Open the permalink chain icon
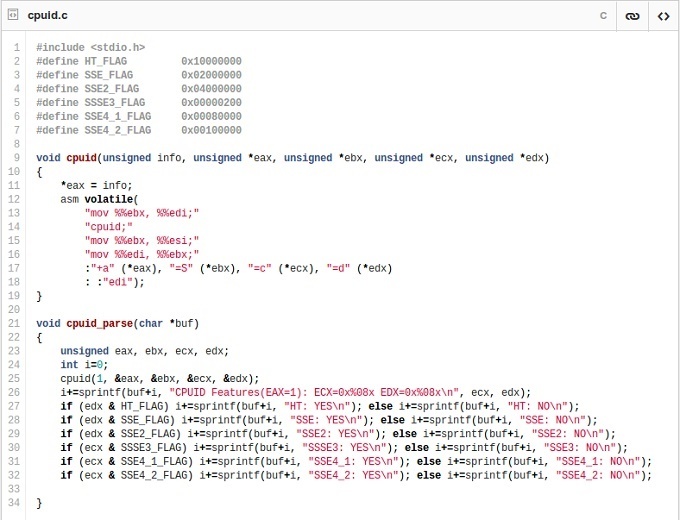680x520 pixels. [632, 16]
